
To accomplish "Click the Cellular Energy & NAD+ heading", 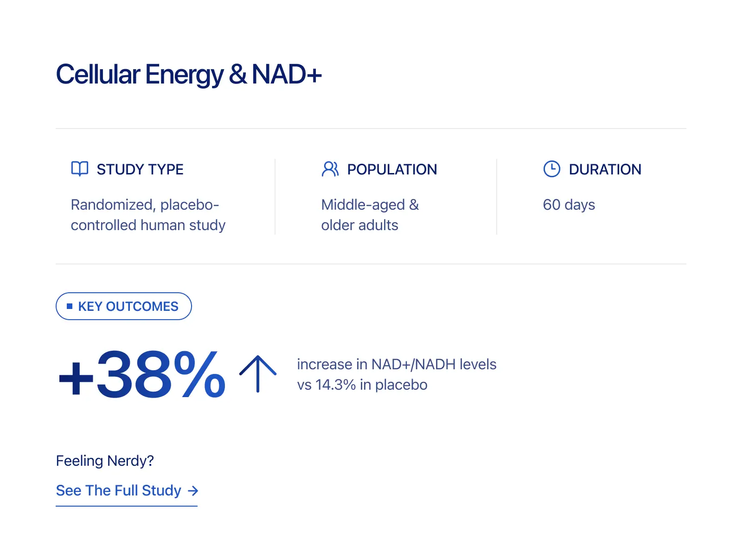I will point(189,74).
